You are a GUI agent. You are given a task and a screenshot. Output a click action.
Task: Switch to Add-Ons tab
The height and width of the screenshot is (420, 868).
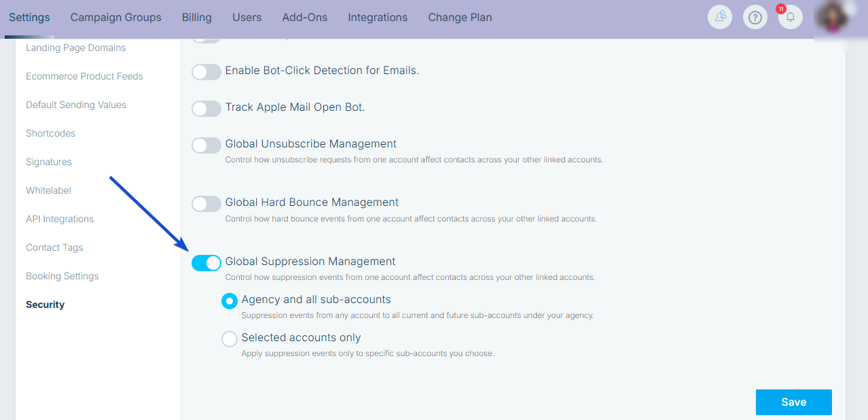click(x=305, y=17)
